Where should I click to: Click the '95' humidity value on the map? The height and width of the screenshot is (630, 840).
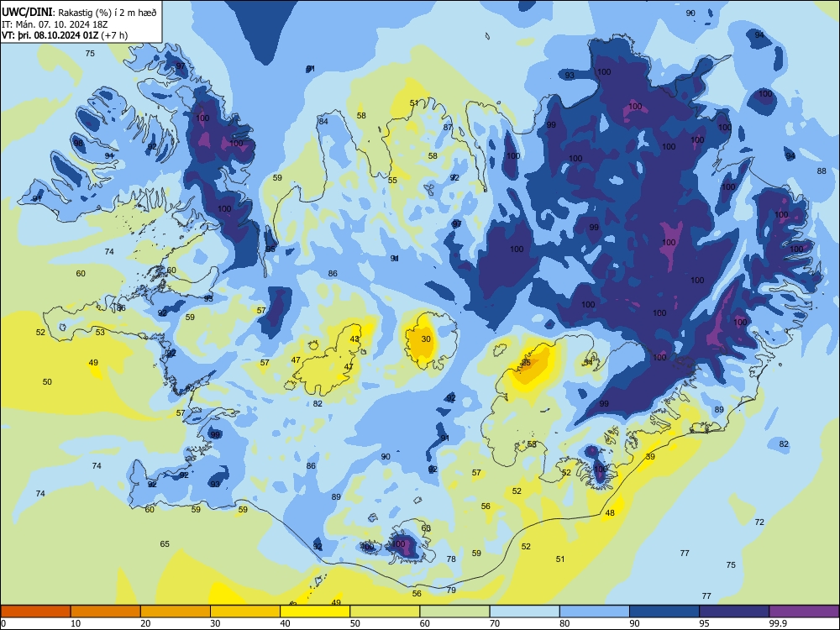pos(270,249)
